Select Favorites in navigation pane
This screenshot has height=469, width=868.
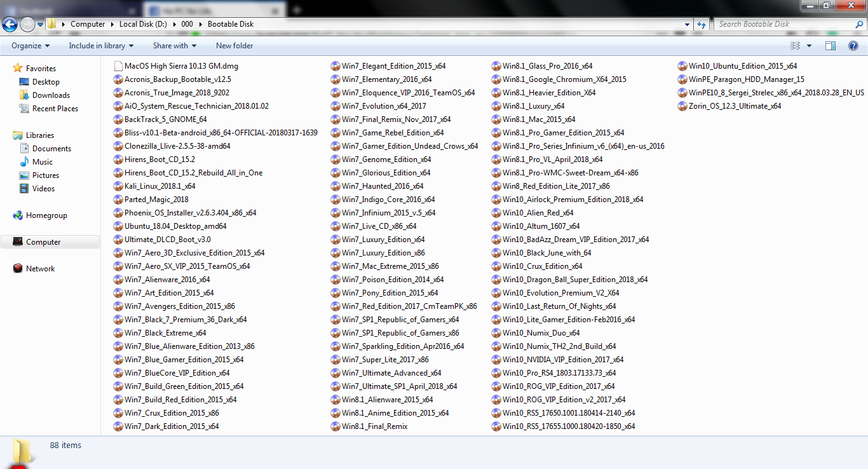(41, 69)
